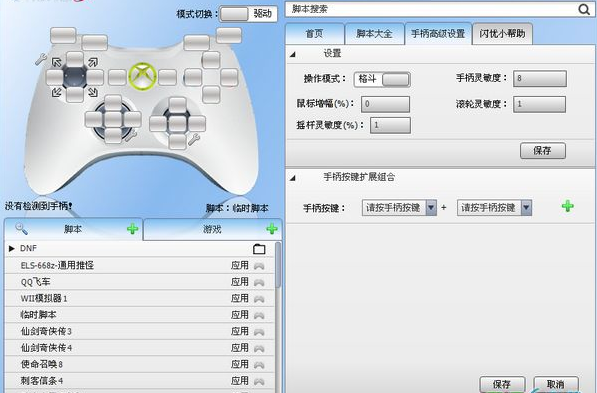
Task: Click 保存 button in 设置 section
Action: (x=543, y=151)
